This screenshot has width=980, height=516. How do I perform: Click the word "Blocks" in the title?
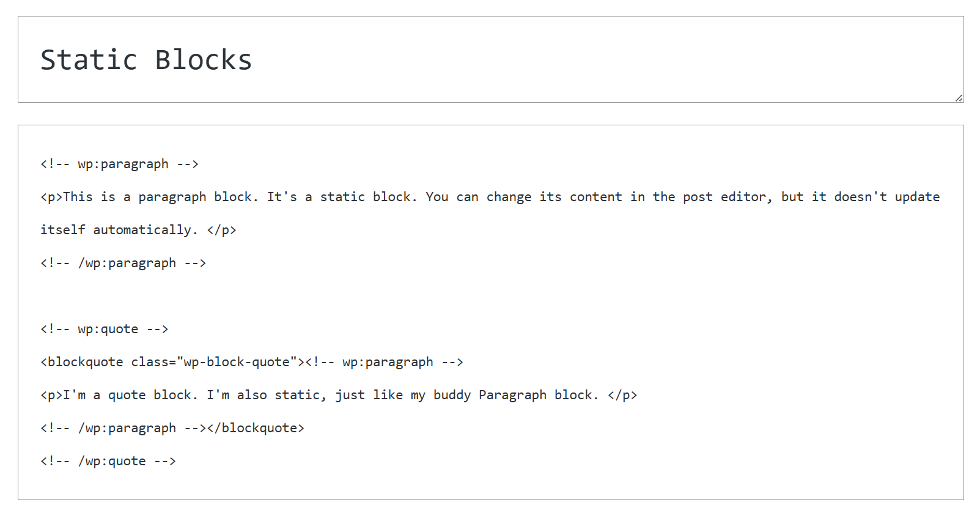[203, 60]
